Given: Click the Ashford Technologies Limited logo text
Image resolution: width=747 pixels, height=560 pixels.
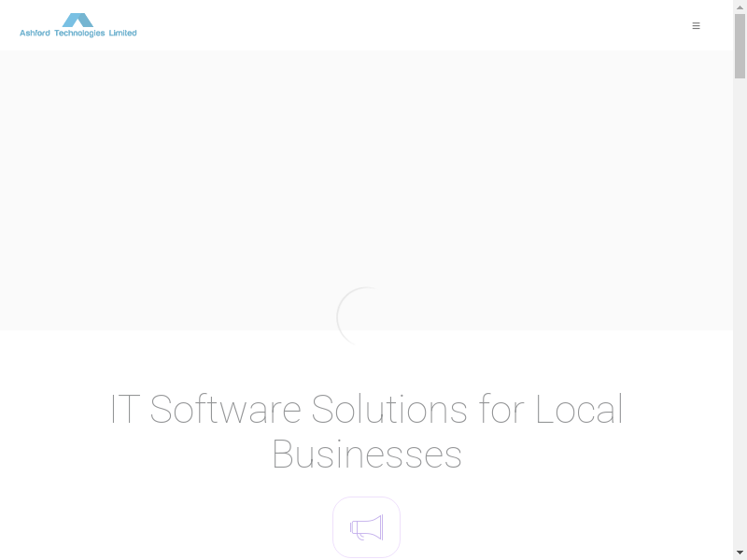Looking at the screenshot, I should coord(78,33).
